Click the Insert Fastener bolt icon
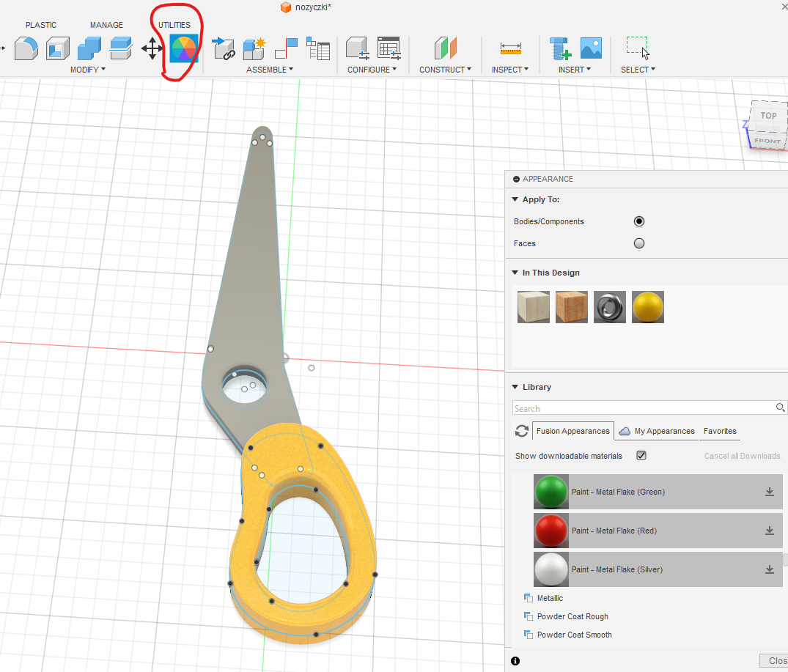Screen dimensions: 788x672 [560, 49]
